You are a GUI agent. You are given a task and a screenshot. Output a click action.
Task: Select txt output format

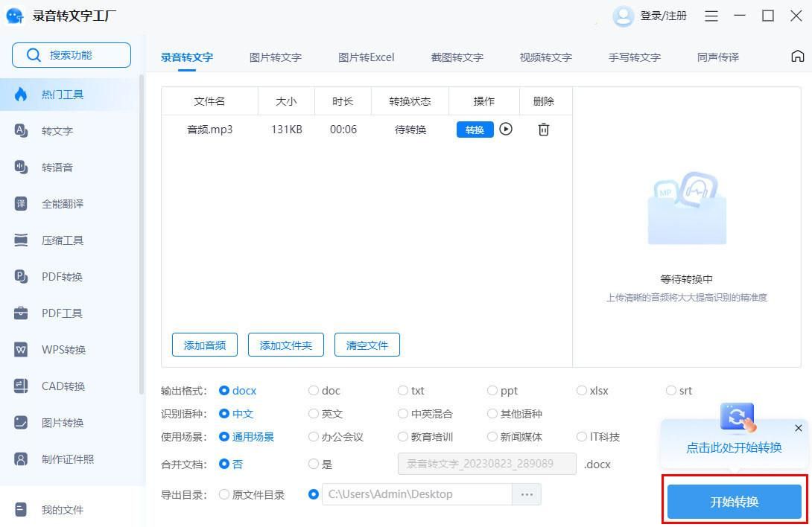coord(402,390)
